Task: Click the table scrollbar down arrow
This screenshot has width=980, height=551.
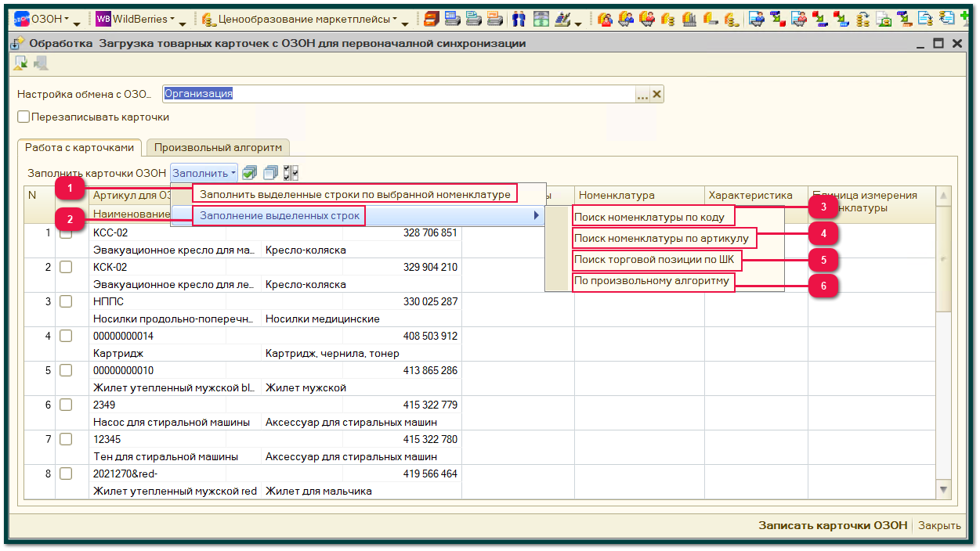Action: (x=944, y=489)
